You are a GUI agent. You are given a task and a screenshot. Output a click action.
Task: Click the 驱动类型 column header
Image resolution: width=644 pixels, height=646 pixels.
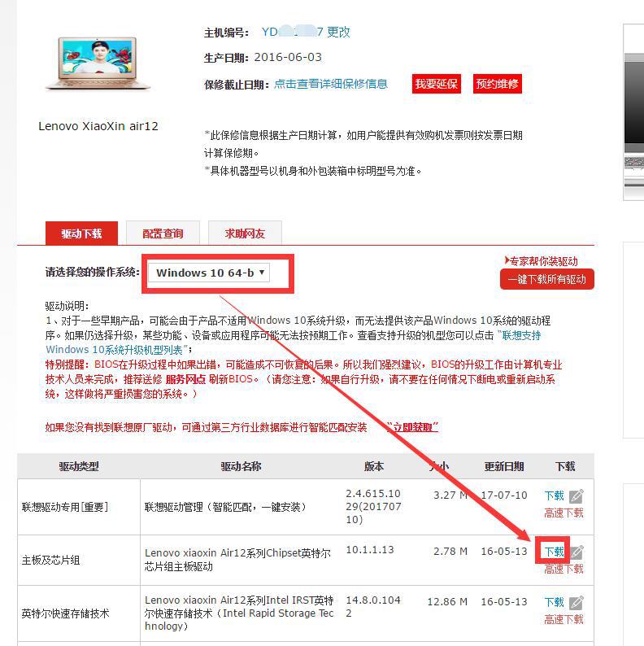point(79,466)
